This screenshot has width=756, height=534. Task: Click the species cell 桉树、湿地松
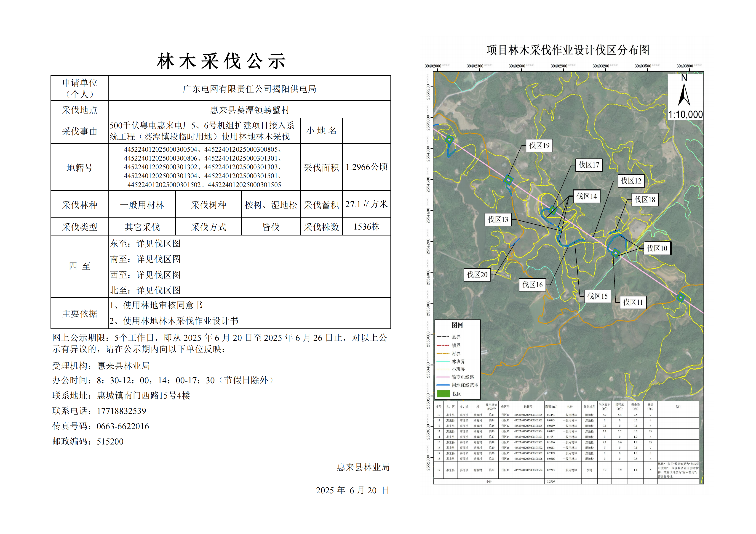tap(271, 205)
